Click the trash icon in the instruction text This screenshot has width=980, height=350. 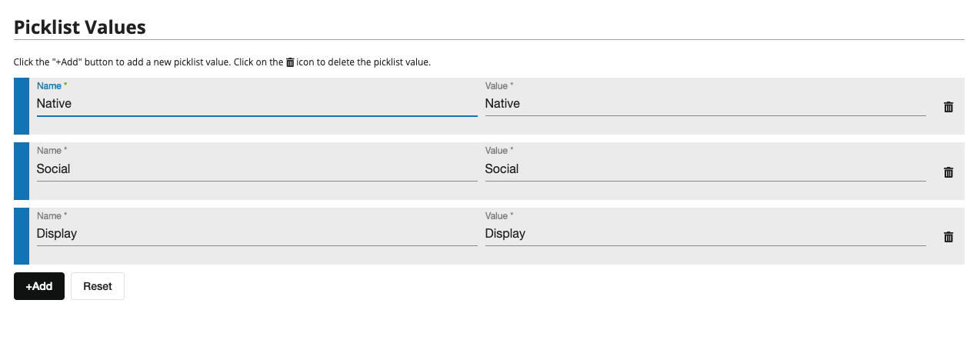tap(290, 62)
